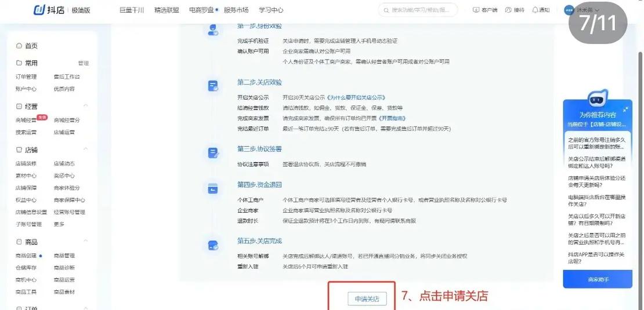Open question 电脑端抖店后台在哪里操作关店?
Image resolution: width=644 pixels, height=310 pixels.
click(x=597, y=200)
